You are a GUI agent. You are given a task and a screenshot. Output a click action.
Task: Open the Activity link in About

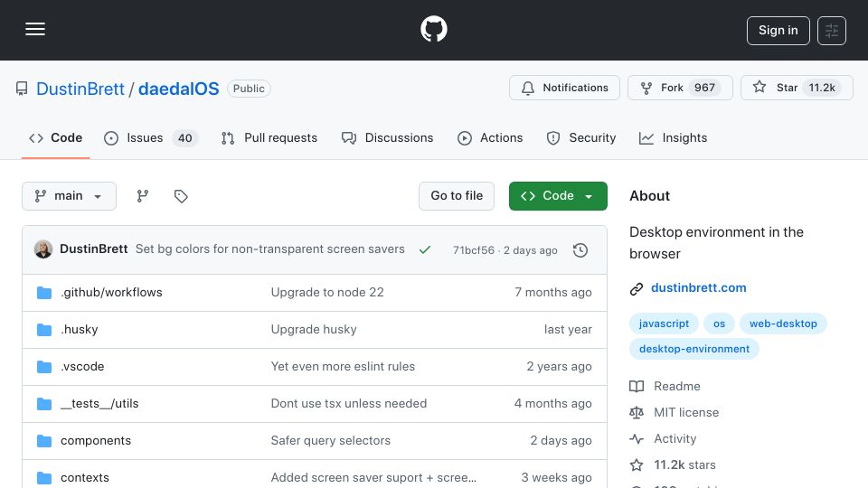(663, 439)
